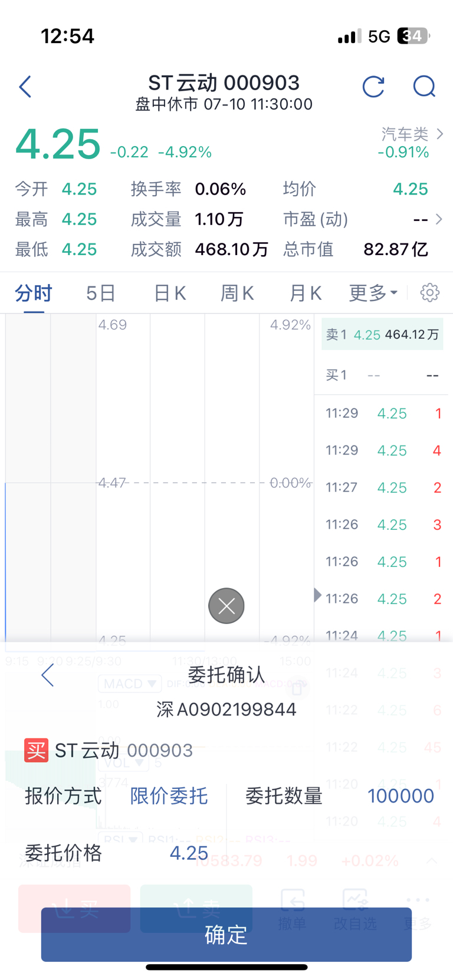Viewport: 453px width, 980px height.
Task: Tap the 买 badge in order confirmation
Action: pos(36,750)
